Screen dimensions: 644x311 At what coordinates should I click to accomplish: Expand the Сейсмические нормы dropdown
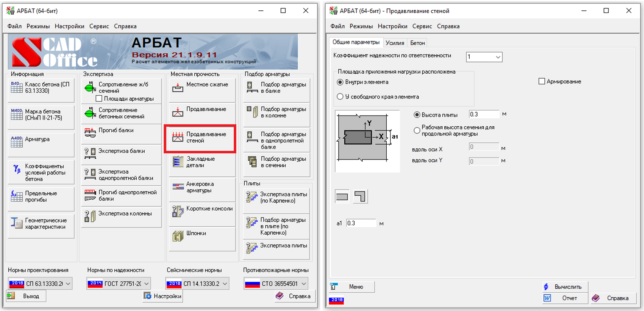coord(225,284)
